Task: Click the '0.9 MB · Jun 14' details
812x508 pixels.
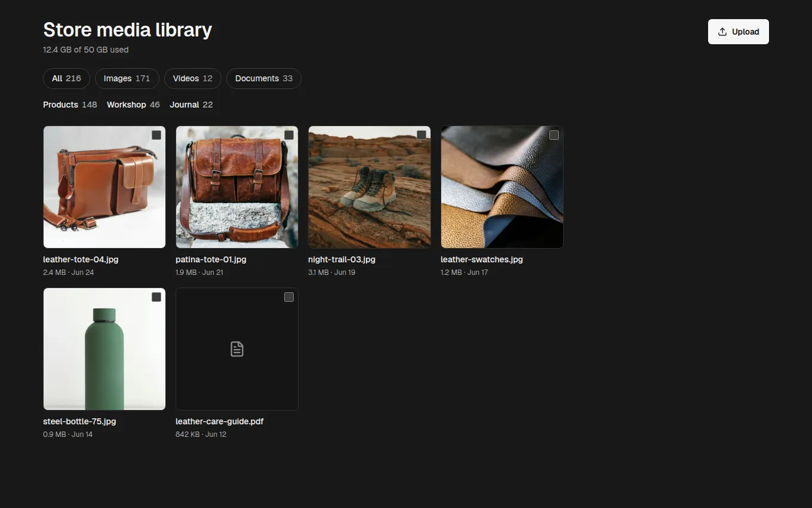Action: (x=68, y=434)
